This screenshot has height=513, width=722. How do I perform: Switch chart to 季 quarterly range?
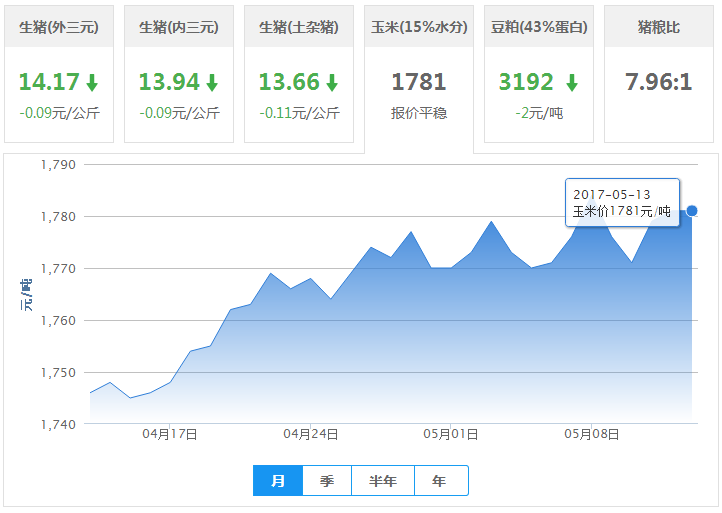[x=327, y=481]
